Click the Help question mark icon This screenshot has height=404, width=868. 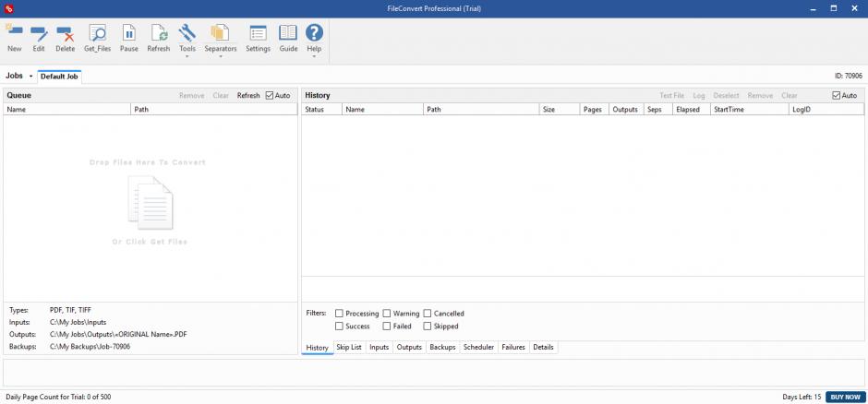pos(314,32)
